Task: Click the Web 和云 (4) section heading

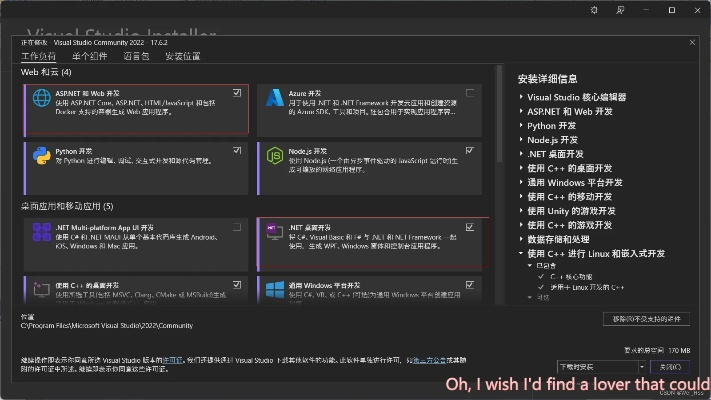Action: [46, 72]
